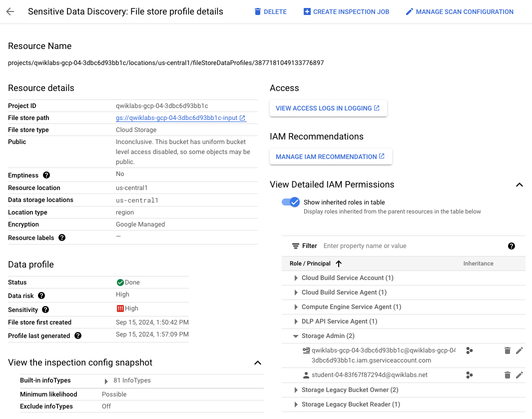Expand DLP API Service Agent (1) role

(296, 321)
